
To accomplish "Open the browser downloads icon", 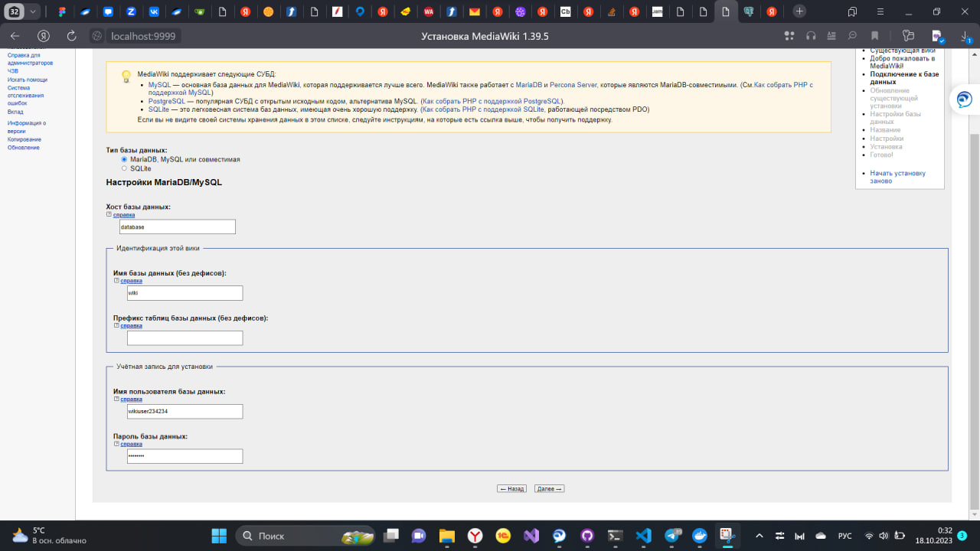I will pyautogui.click(x=965, y=36).
